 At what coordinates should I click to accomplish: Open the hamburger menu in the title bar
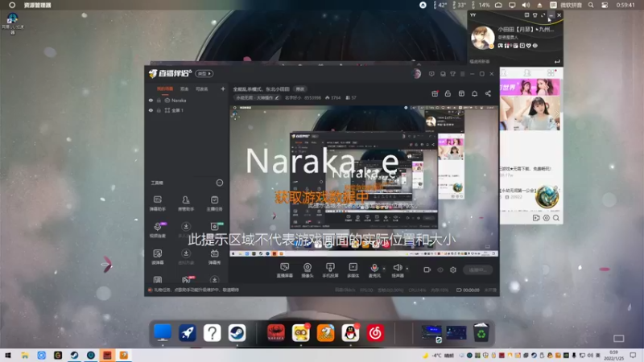click(x=462, y=74)
